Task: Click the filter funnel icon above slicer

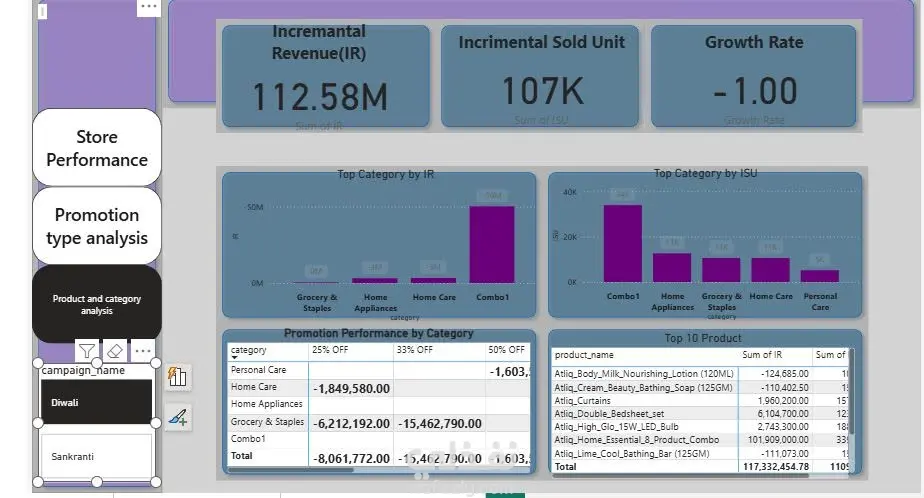Action: [87, 351]
